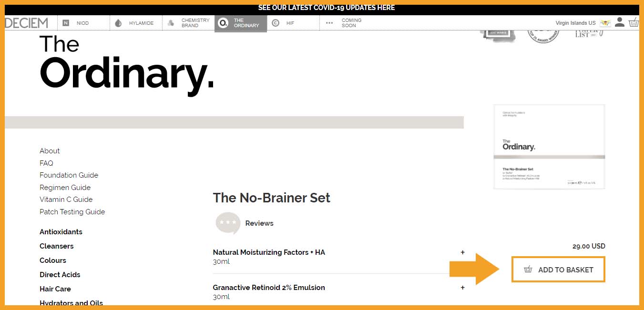Browse the Antioxidants category

click(x=61, y=232)
